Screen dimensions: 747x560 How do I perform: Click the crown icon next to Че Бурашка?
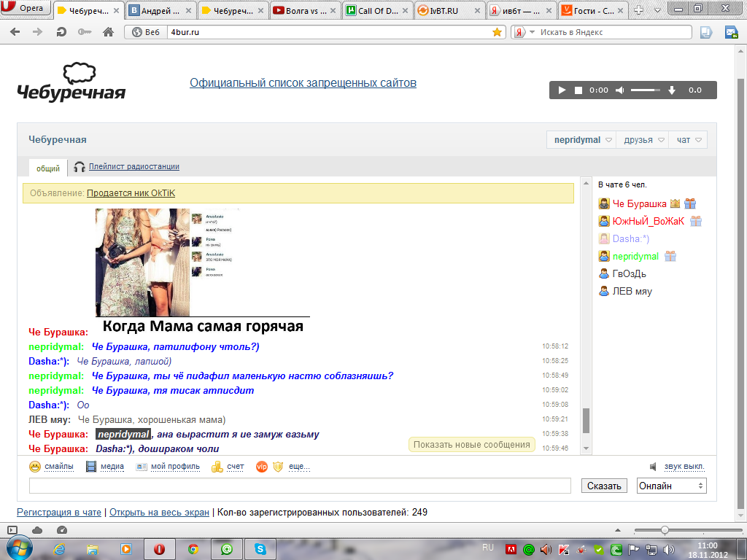coord(675,204)
